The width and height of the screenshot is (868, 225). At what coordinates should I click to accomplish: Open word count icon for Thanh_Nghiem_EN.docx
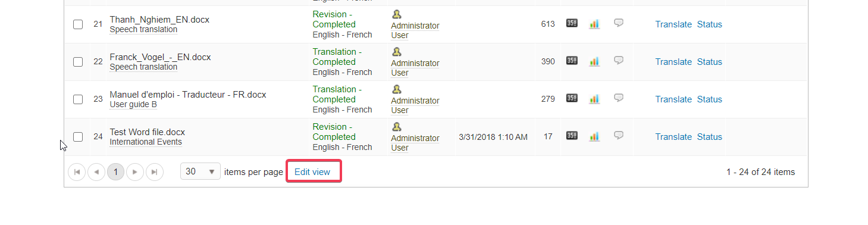coord(572,23)
